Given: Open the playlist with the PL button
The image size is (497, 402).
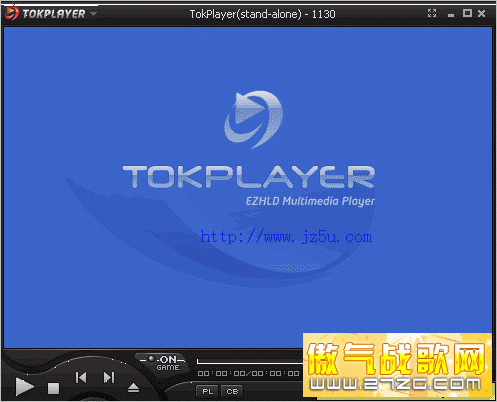Looking at the screenshot, I should [x=207, y=391].
